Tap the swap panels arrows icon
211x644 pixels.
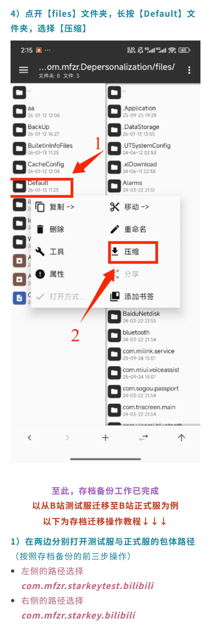pyautogui.click(x=143, y=437)
